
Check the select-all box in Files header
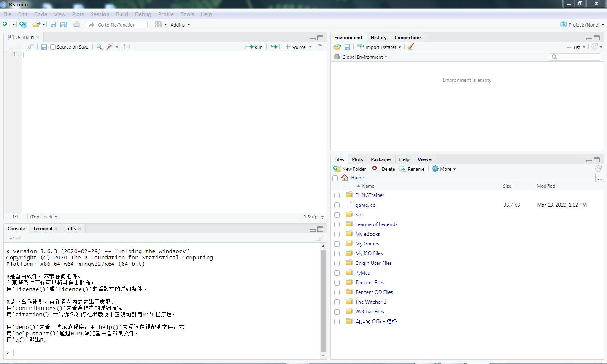(335, 178)
